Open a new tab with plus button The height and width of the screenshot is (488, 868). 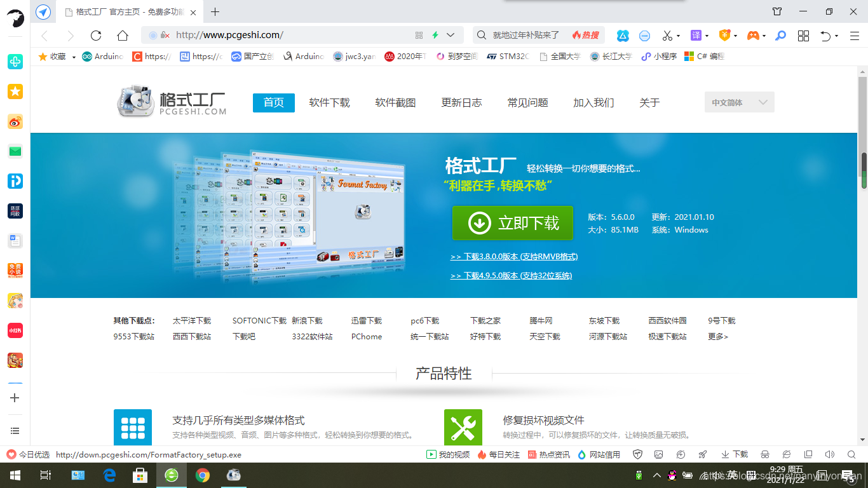[x=215, y=11]
